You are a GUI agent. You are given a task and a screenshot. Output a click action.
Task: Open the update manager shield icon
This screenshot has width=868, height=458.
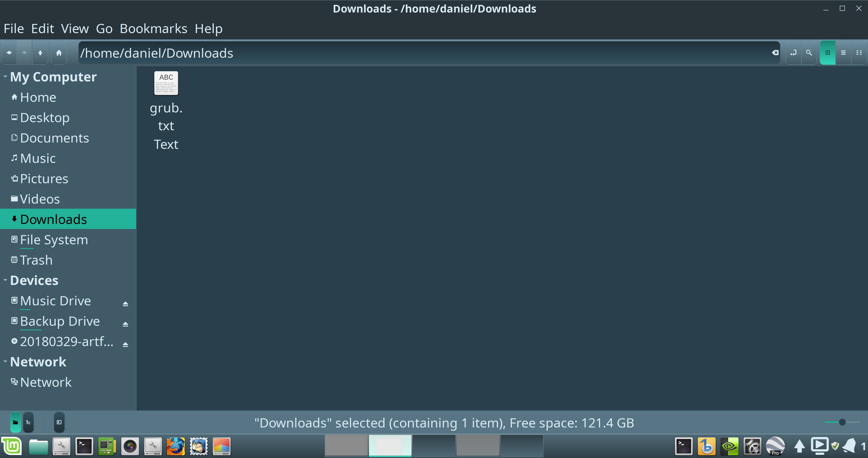point(835,446)
